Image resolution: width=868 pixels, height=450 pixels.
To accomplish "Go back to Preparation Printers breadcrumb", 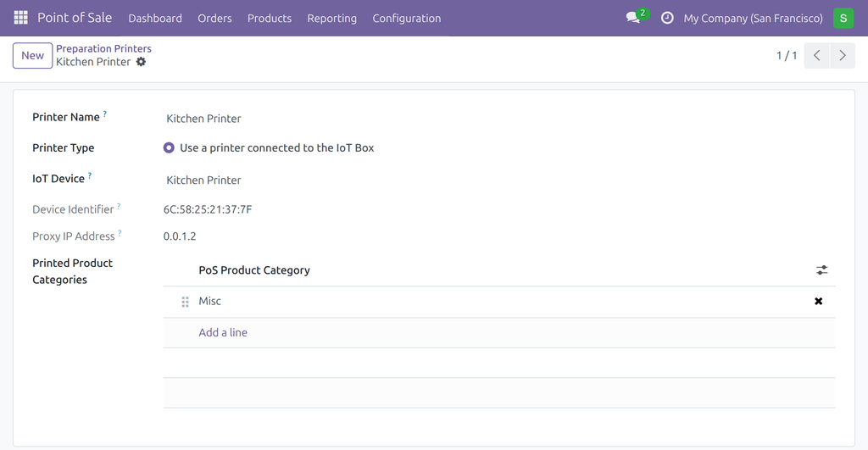I will tap(103, 48).
